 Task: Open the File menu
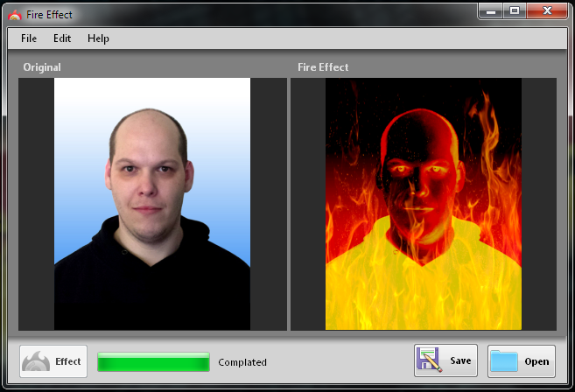click(29, 38)
